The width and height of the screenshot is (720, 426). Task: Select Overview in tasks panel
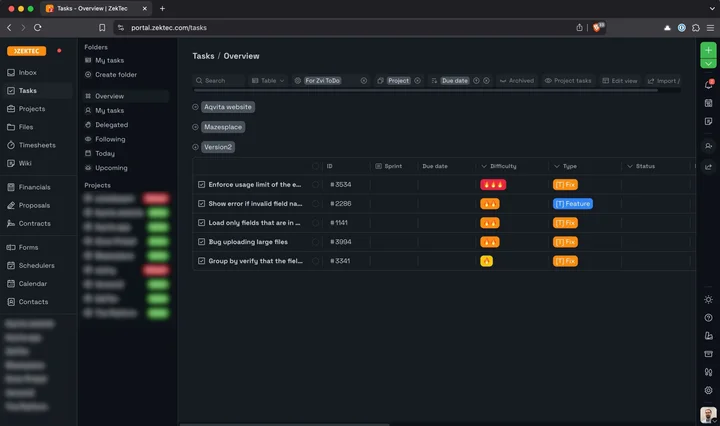coord(126,96)
